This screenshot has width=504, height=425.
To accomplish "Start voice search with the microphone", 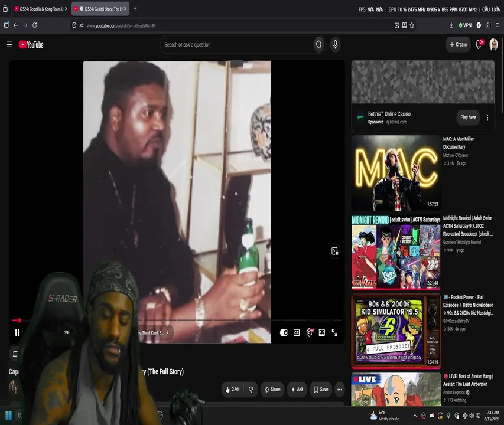I will 335,45.
